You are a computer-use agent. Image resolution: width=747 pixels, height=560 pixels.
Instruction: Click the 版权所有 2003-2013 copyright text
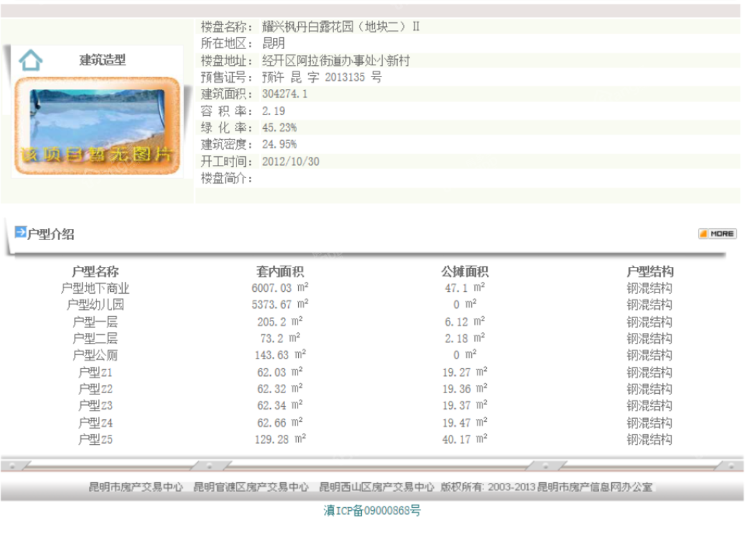click(x=547, y=487)
